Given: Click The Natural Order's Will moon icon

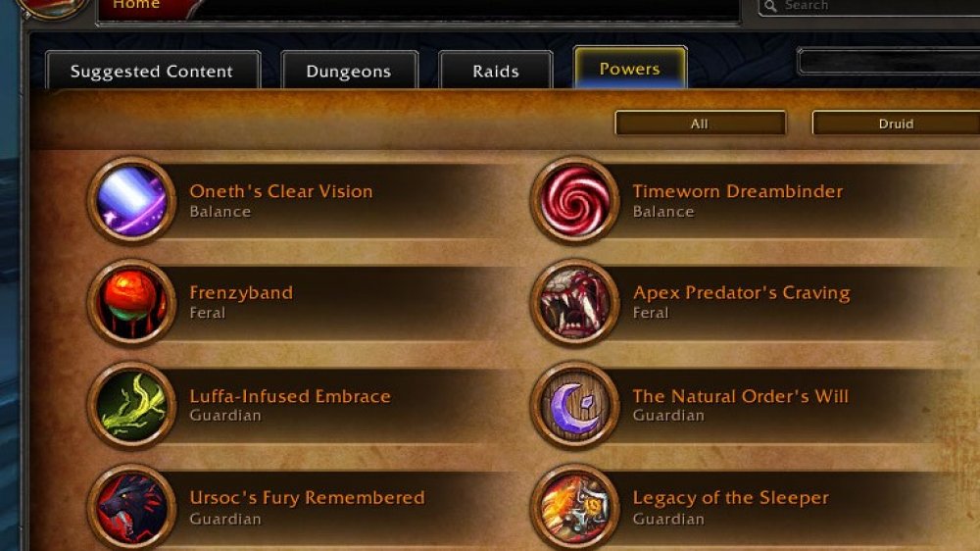Looking at the screenshot, I should click(575, 405).
